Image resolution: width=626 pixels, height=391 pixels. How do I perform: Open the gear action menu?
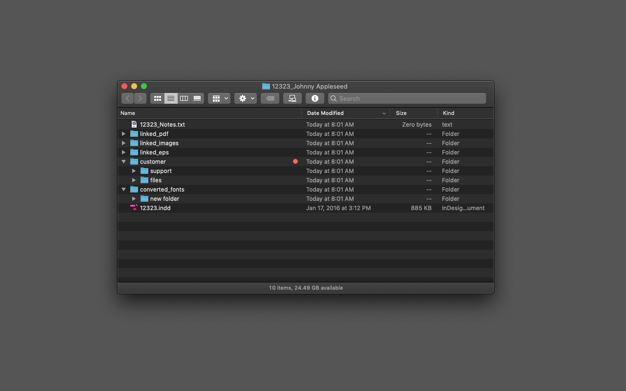point(246,98)
